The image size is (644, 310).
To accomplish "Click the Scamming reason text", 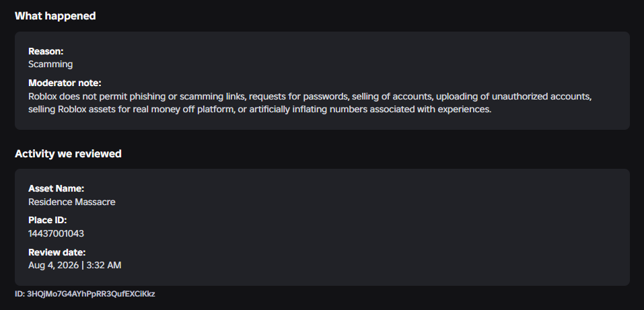I will [50, 64].
